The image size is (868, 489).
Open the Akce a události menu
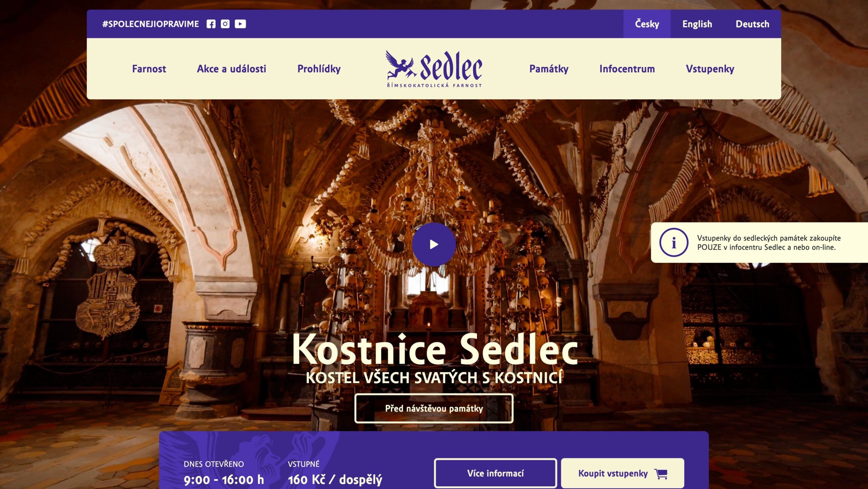click(x=232, y=69)
